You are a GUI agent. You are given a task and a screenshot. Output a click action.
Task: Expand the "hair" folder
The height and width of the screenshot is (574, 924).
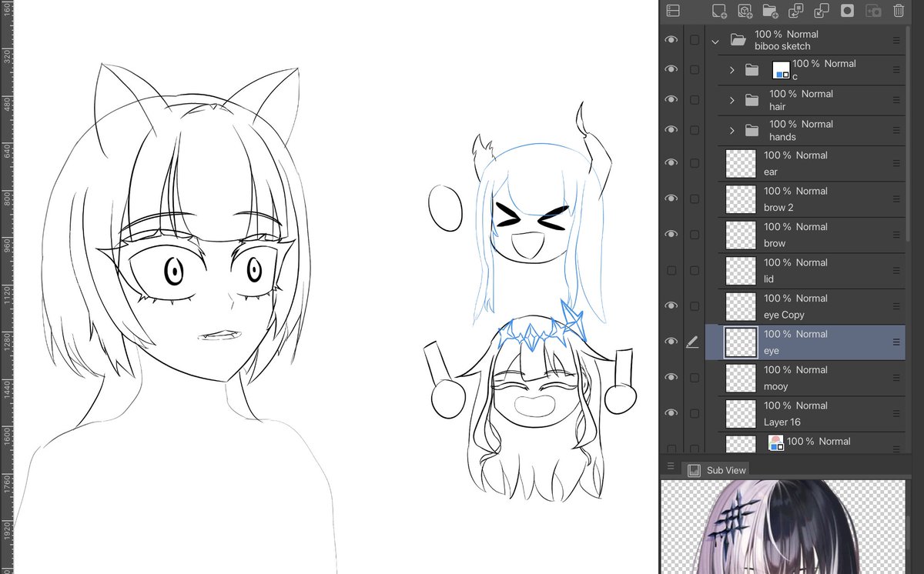click(x=731, y=99)
